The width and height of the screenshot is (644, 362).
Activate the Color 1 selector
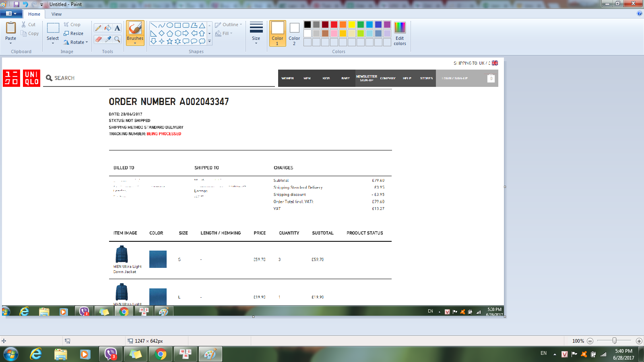click(x=277, y=33)
